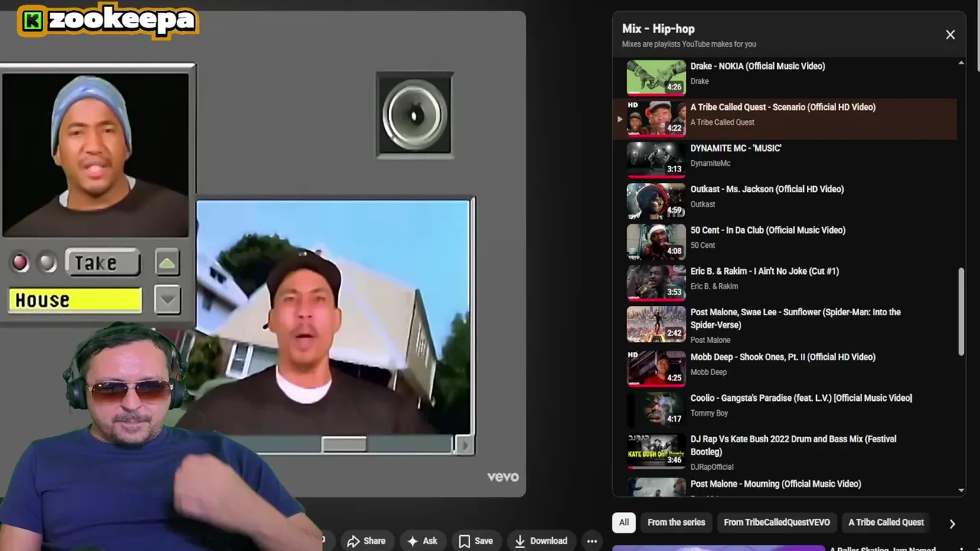Image resolution: width=980 pixels, height=551 pixels.
Task: Open title Mobb Deep - Shook Ones, Pt. II
Action: (x=782, y=357)
